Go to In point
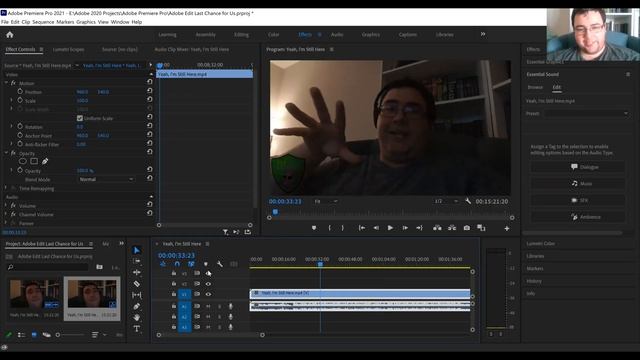640x360 pixels. pos(362,228)
